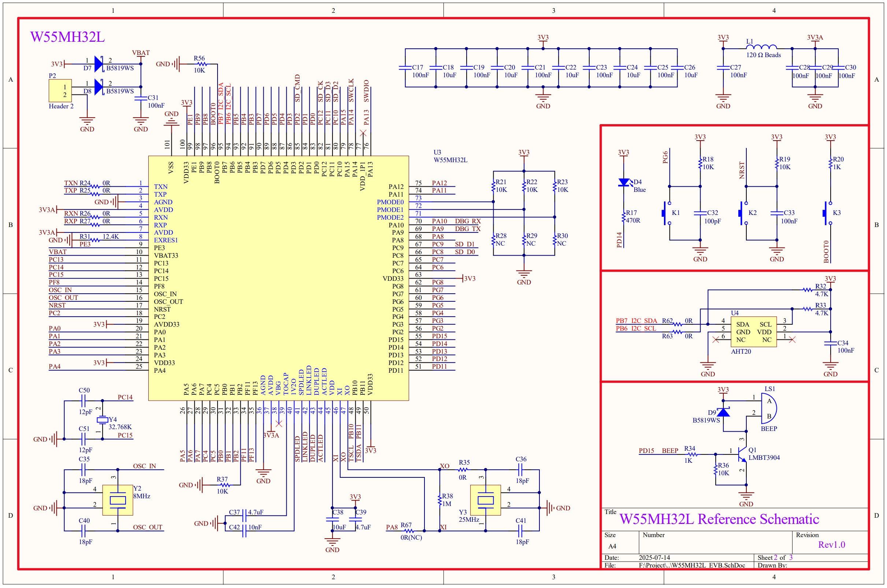Screen dimensions: 887x588
Task: Select the DBG_RX net label
Action: point(468,221)
